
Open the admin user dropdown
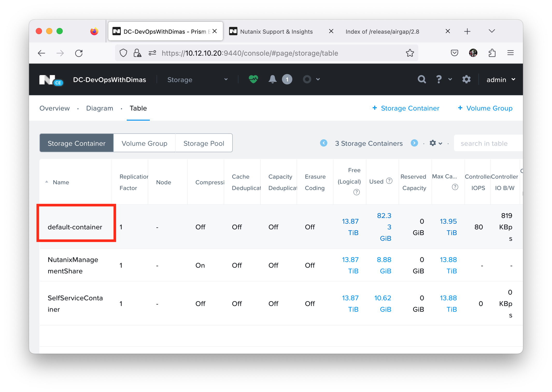tap(501, 80)
